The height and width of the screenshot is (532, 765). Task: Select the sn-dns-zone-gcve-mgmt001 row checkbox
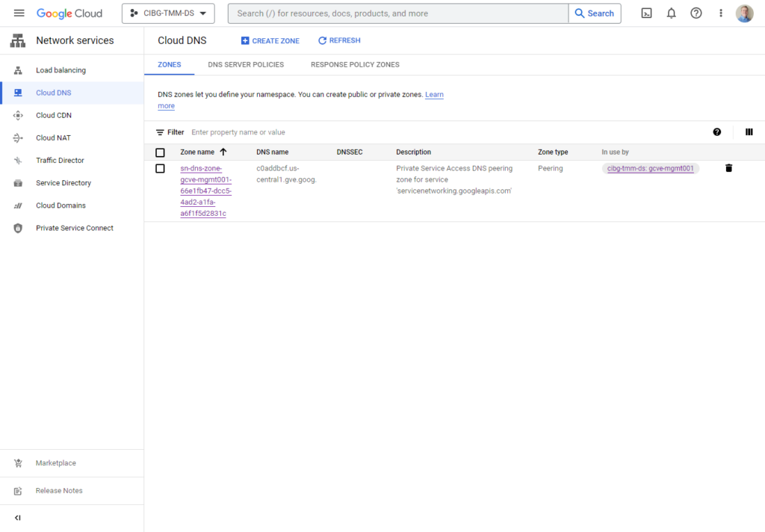160,168
